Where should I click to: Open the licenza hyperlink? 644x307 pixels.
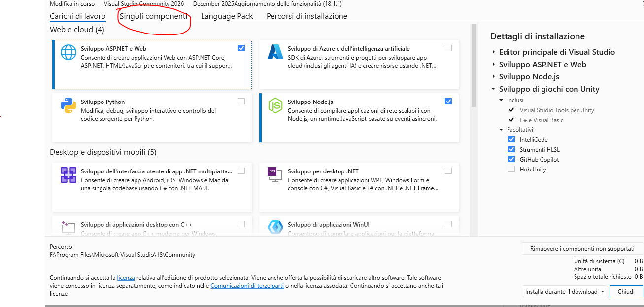tap(126, 278)
